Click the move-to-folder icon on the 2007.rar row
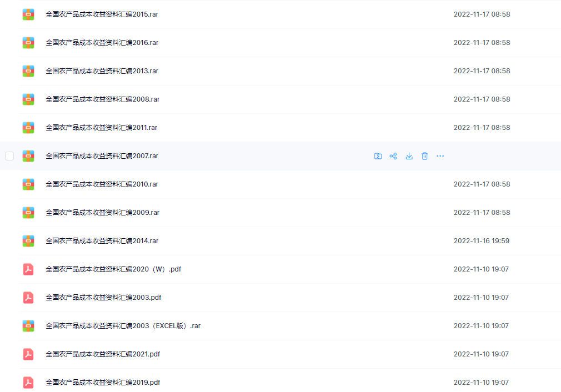Image resolution: width=561 pixels, height=392 pixels. [378, 156]
